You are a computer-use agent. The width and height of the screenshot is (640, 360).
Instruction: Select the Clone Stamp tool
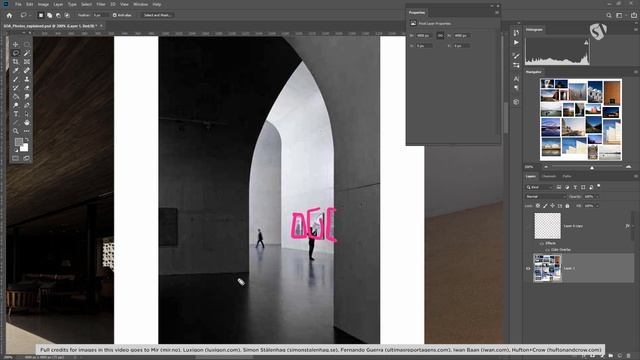coord(27,79)
